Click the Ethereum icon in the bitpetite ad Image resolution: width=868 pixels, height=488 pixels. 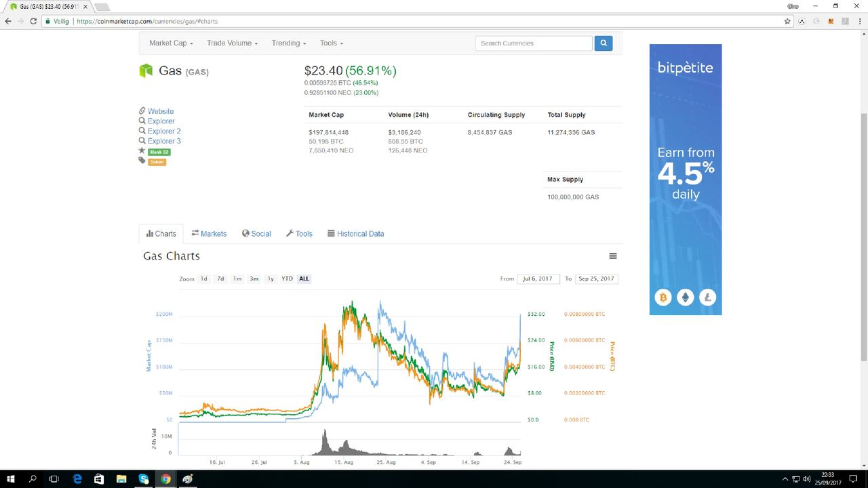point(686,298)
